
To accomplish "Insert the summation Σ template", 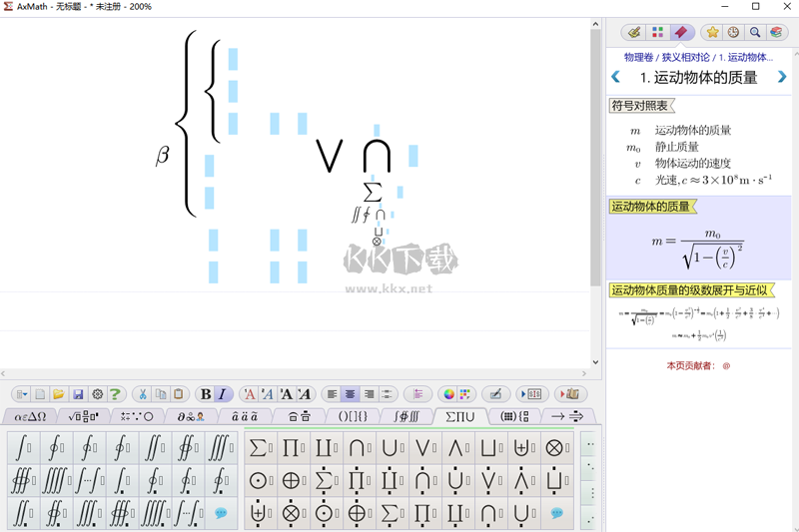I will (x=261, y=448).
